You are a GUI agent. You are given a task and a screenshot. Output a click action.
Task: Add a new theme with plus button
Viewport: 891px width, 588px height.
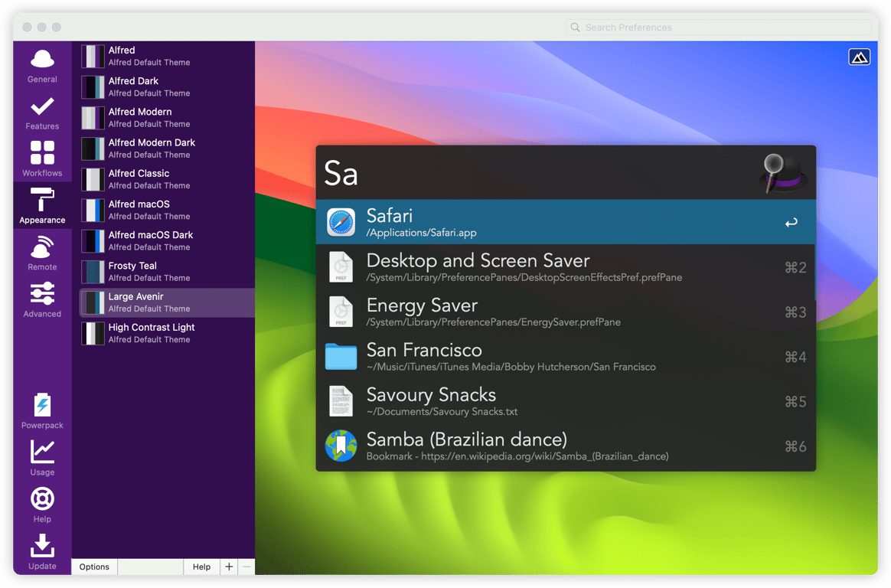[229, 567]
